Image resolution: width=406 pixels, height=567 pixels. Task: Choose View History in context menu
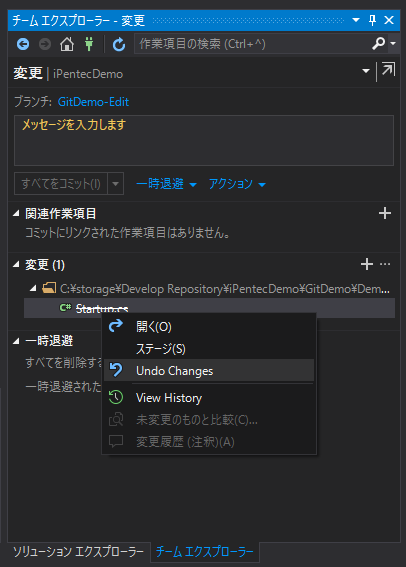(x=209, y=398)
